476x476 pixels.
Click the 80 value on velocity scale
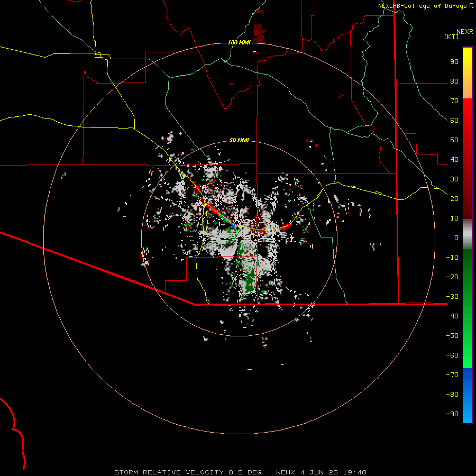(454, 81)
